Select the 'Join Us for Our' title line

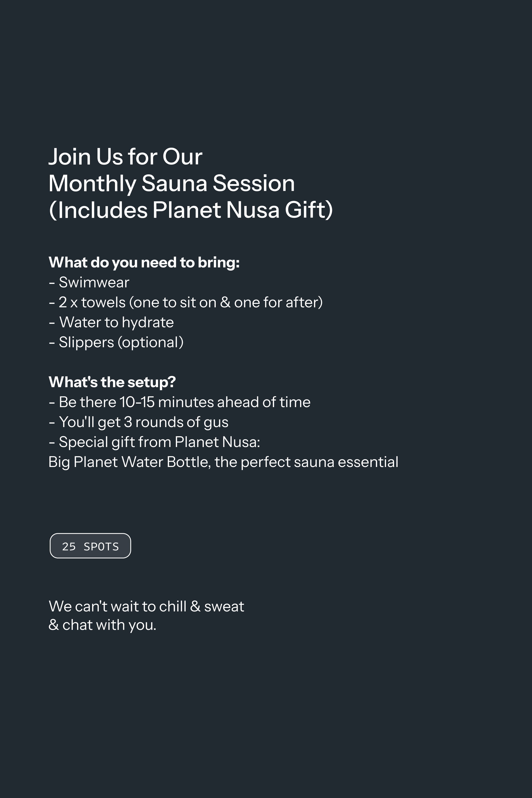coord(125,157)
